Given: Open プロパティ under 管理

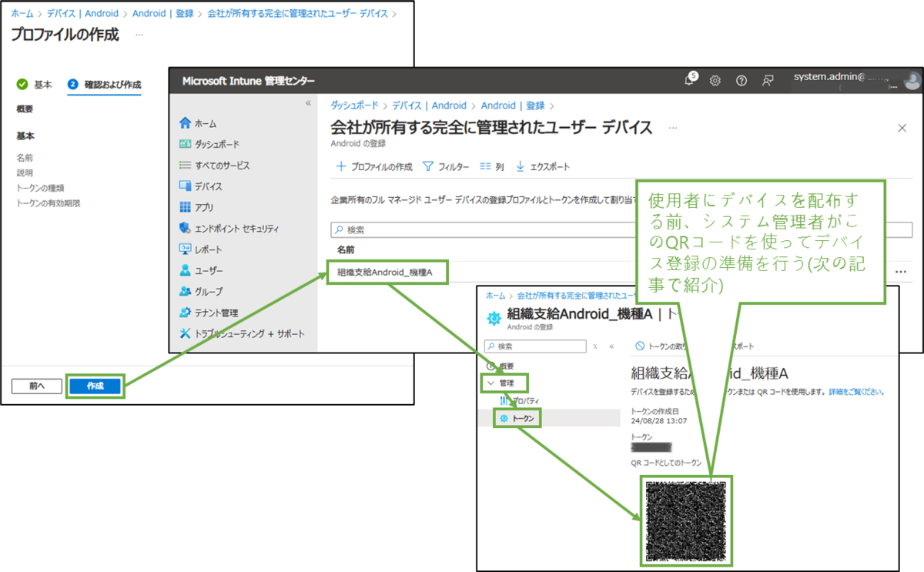Looking at the screenshot, I should click(519, 400).
